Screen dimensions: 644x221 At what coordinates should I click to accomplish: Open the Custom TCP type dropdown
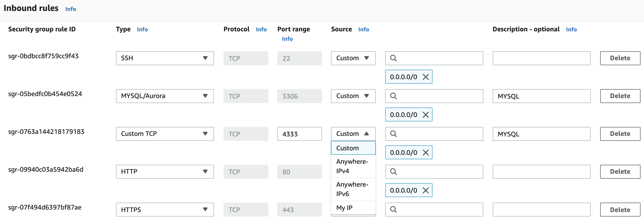[165, 134]
